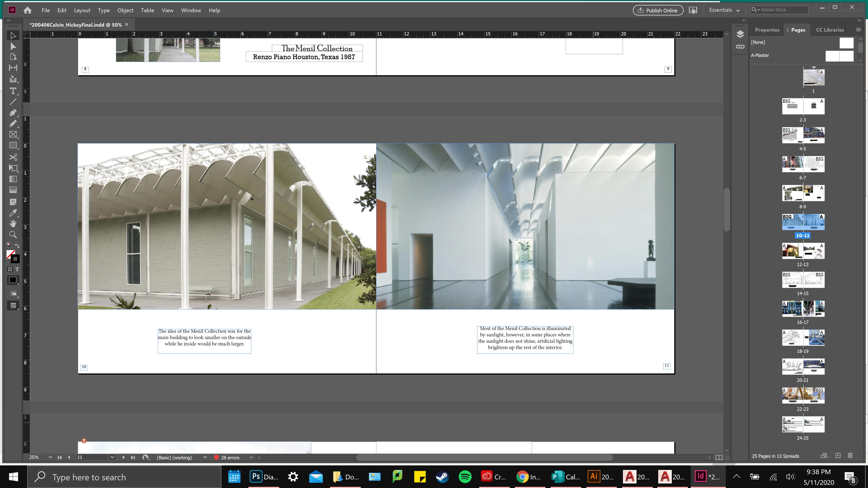Open preflight profile Basic dropdown

[205, 457]
